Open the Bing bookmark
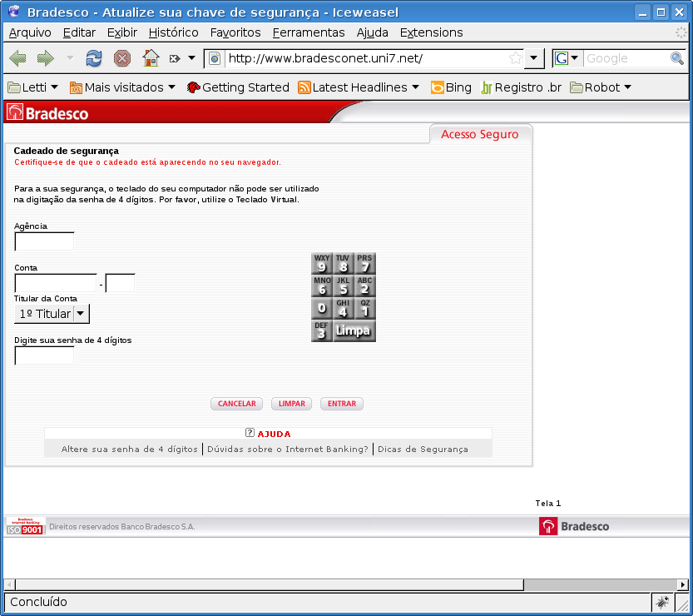Screen dimensions: 693x616 [451, 87]
